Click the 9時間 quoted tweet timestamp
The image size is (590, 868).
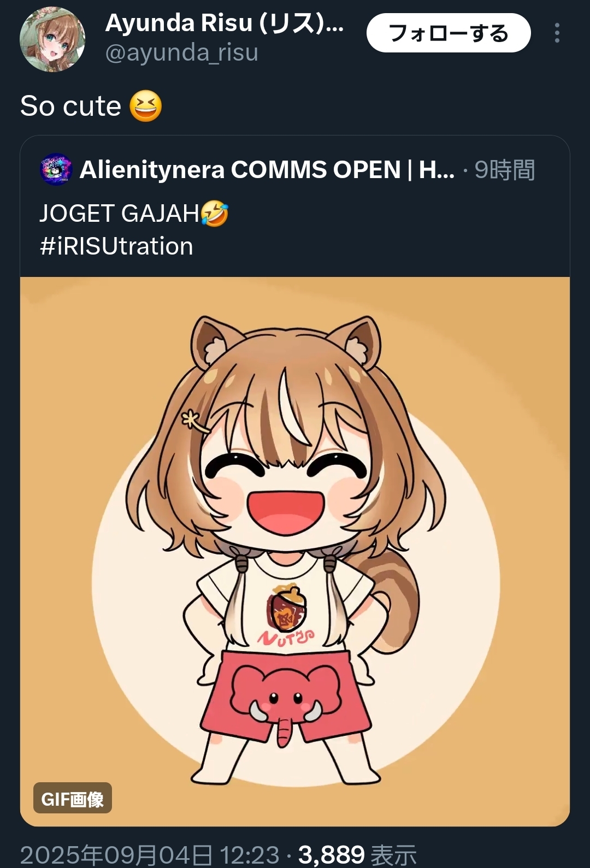[x=505, y=170]
